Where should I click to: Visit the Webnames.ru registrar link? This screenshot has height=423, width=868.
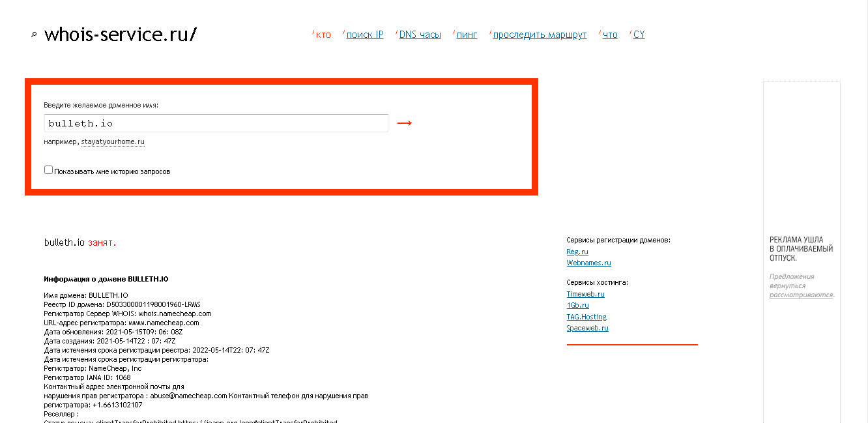point(588,263)
